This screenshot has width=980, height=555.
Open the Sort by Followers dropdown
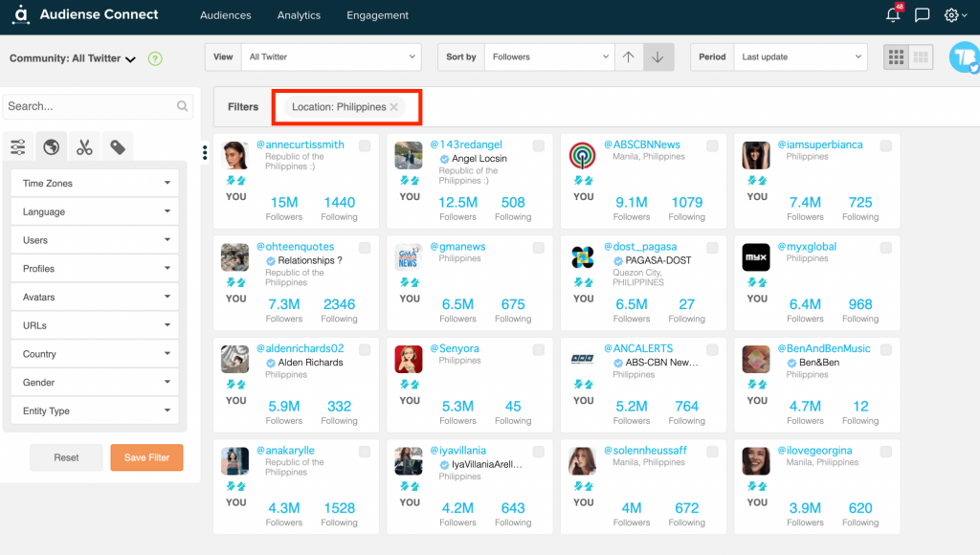(548, 56)
